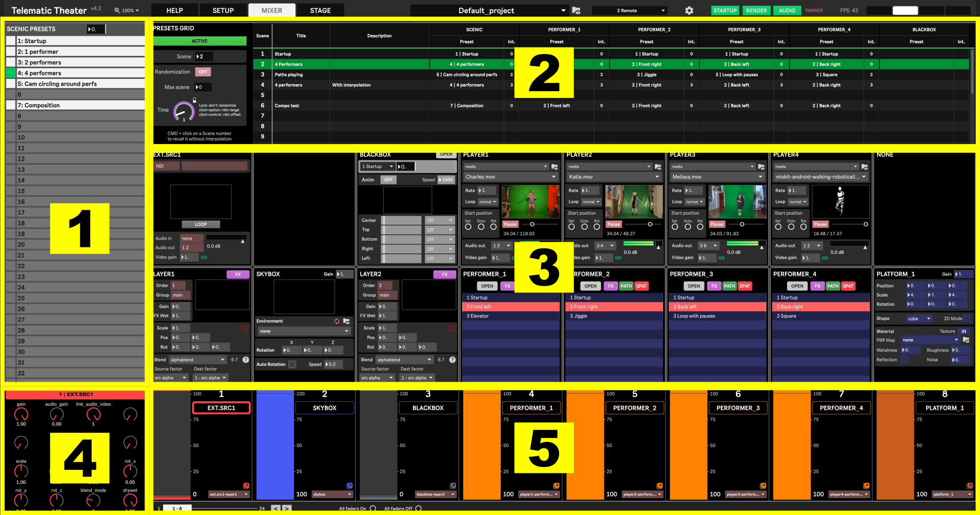Viewport: 980px width, 515px height.
Task: Open BLACKBOX Center Off dropdown
Action: [x=440, y=221]
